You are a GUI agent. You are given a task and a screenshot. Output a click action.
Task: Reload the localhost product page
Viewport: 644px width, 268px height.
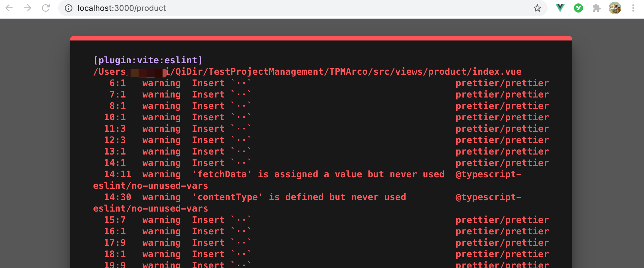(x=46, y=8)
